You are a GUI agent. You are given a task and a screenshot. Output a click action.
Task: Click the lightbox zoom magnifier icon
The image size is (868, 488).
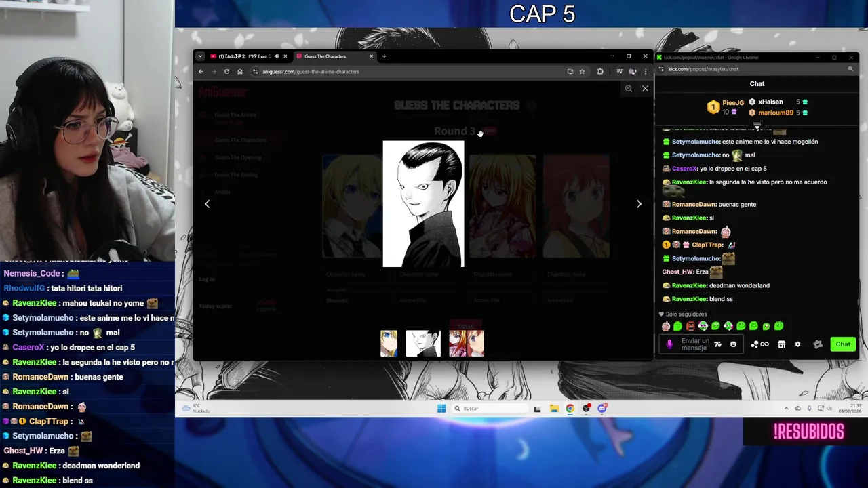click(x=629, y=89)
